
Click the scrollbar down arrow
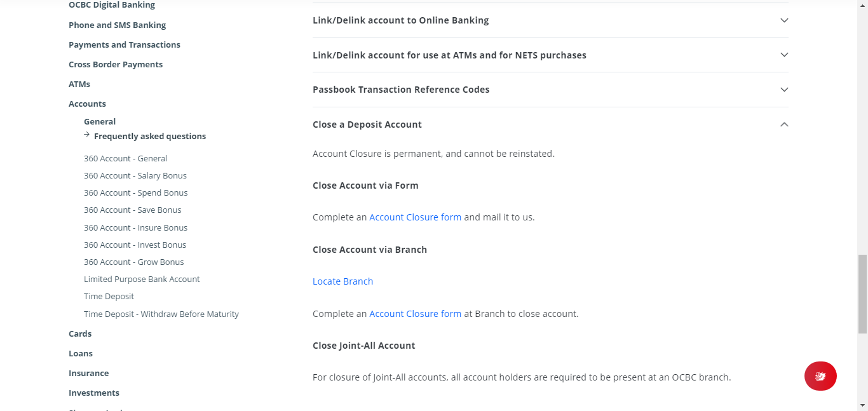[x=862, y=405]
